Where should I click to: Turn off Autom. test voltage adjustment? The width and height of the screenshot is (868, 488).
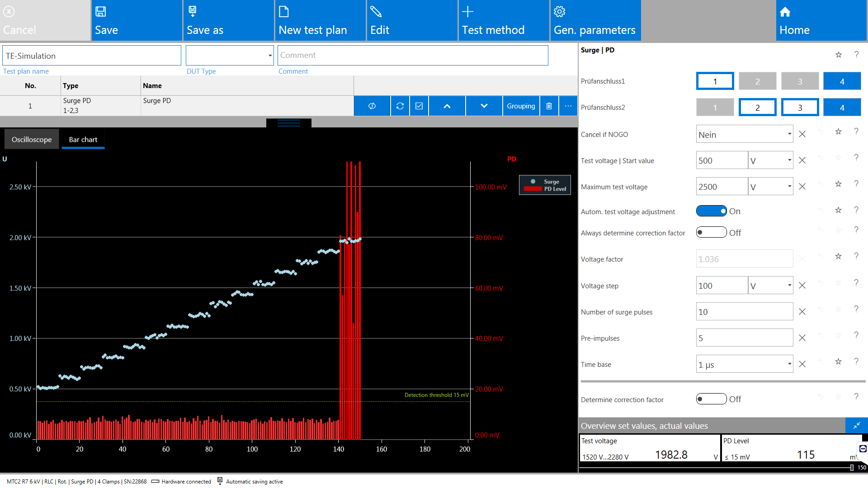pyautogui.click(x=711, y=211)
